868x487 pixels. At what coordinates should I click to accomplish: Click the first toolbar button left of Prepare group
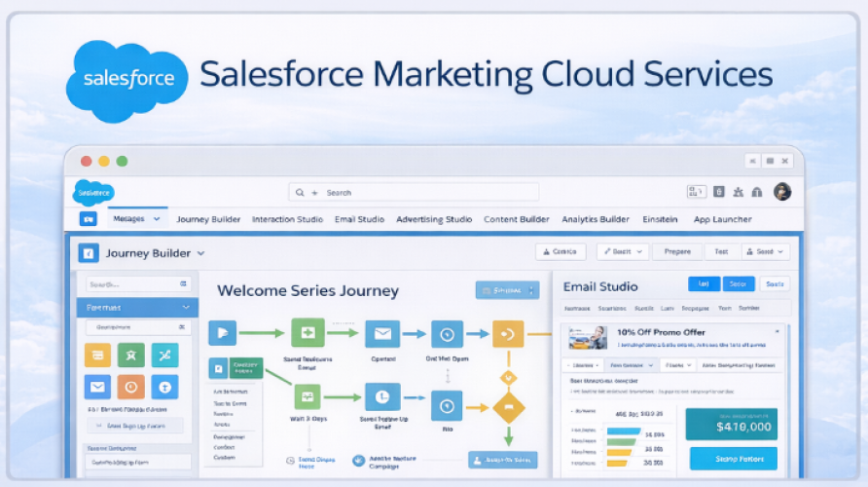click(561, 251)
